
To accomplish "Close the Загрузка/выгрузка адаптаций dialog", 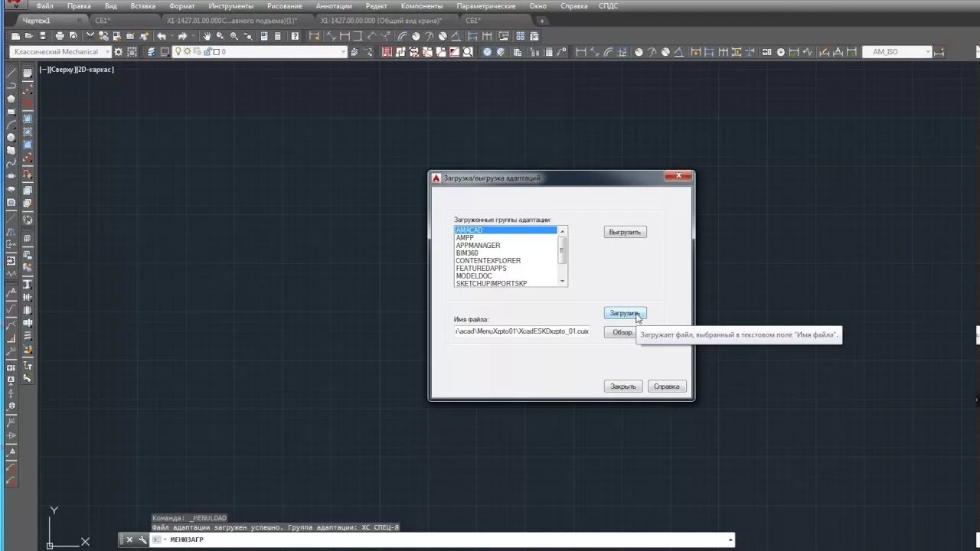I will pos(678,176).
